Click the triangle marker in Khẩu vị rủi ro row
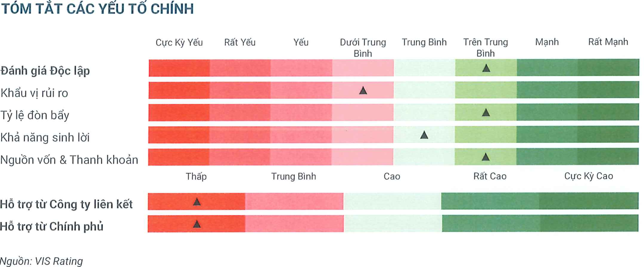This screenshot has height=267, width=644. point(363,91)
